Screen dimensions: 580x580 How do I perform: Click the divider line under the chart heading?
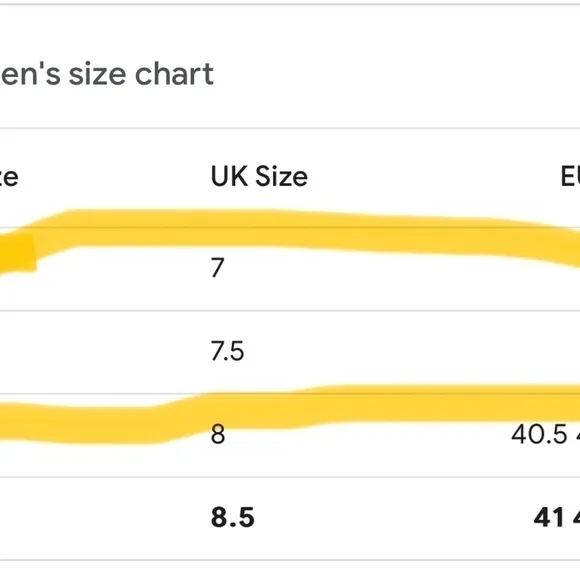click(x=290, y=128)
